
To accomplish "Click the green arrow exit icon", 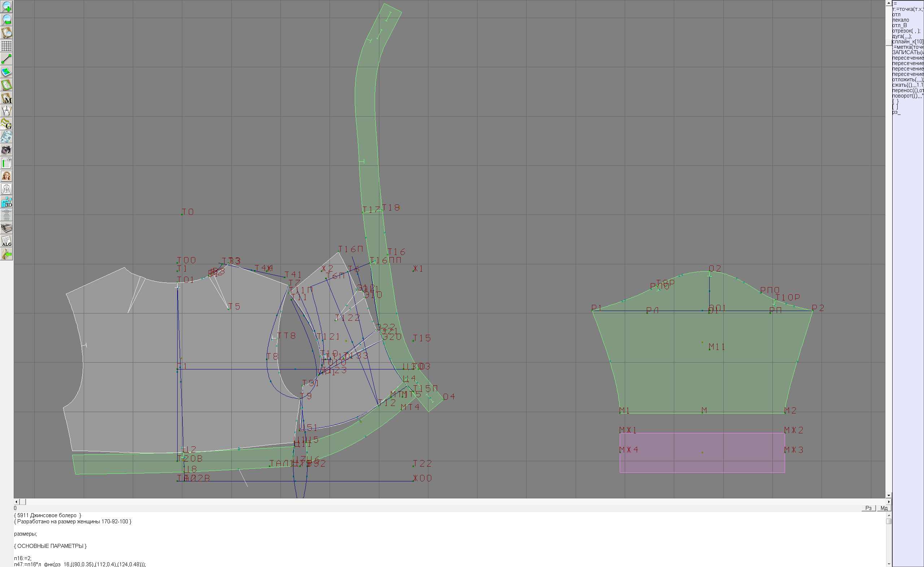I will point(7,254).
